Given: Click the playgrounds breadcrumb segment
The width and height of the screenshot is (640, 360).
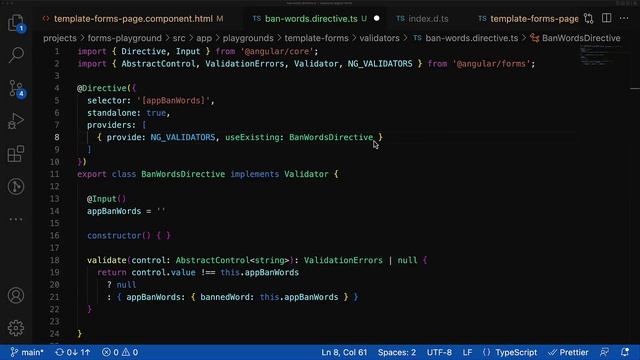Looking at the screenshot, I should [248, 38].
